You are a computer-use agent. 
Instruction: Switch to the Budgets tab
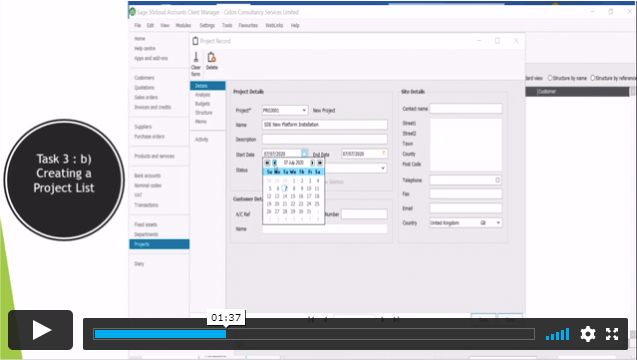202,104
